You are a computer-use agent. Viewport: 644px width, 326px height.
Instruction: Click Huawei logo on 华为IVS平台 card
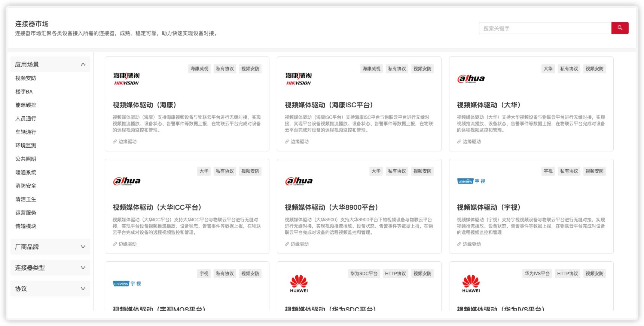[471, 284]
